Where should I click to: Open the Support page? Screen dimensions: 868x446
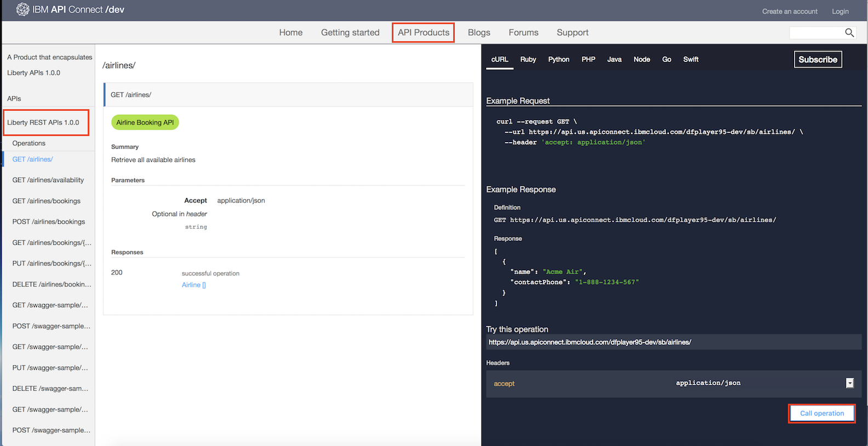pos(573,32)
